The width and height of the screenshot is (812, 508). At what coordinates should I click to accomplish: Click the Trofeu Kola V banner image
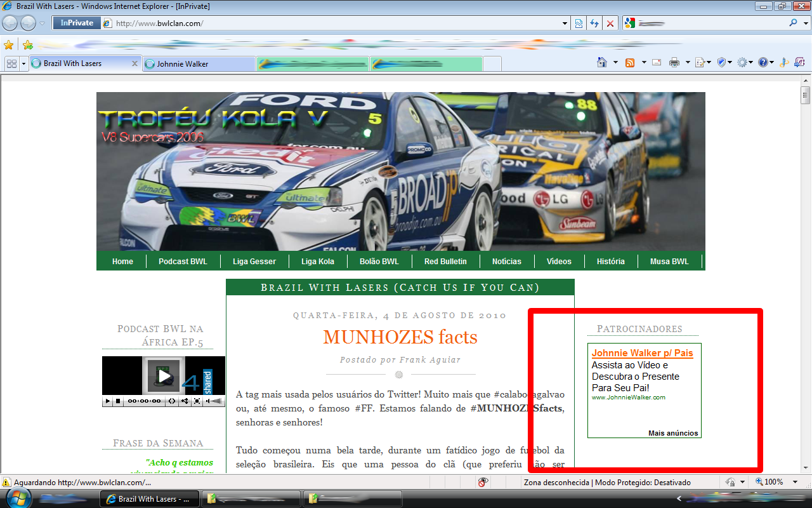[400, 171]
